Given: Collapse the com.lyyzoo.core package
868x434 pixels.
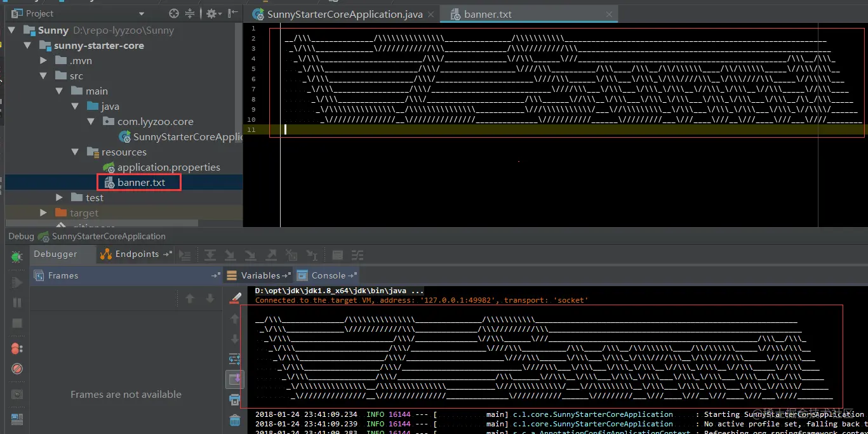Looking at the screenshot, I should point(90,122).
